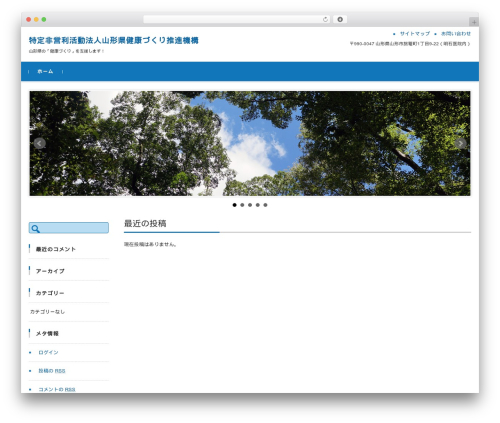The height and width of the screenshot is (423, 500).
Task: Click the 最近のコメント sidebar heading
Action: 56,249
